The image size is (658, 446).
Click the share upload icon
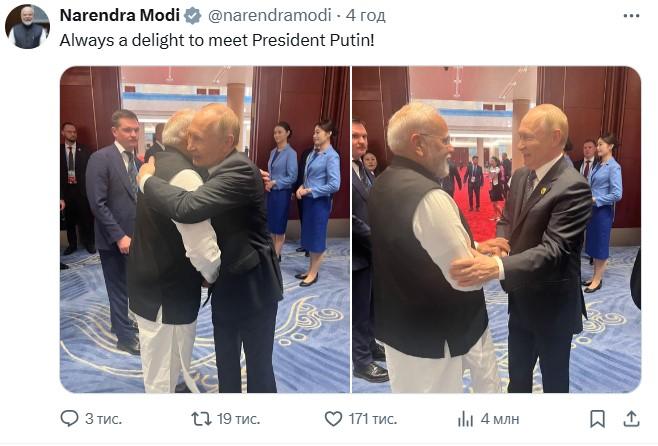point(631,419)
